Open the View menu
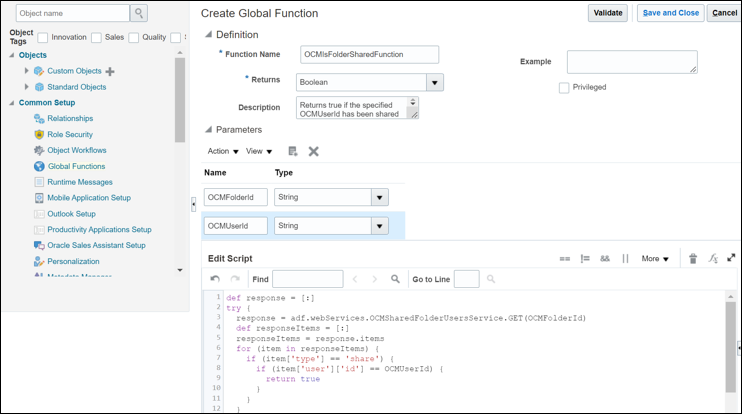 (x=259, y=151)
